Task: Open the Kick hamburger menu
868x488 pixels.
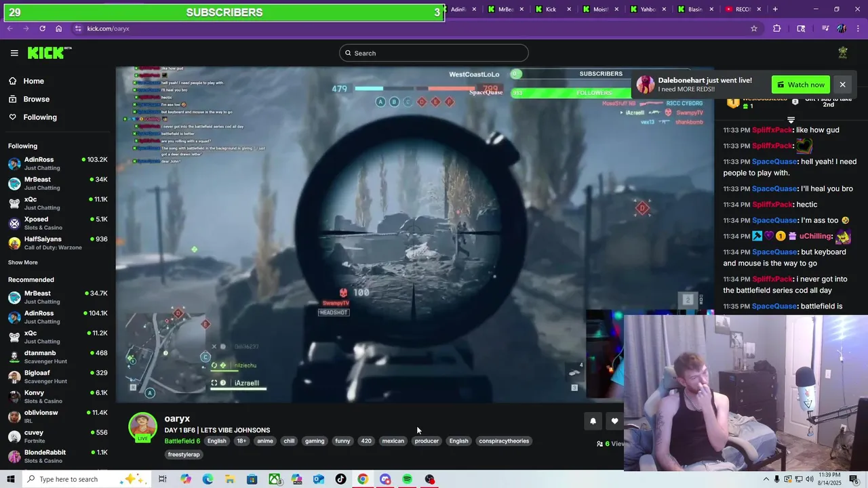Action: pyautogui.click(x=14, y=53)
